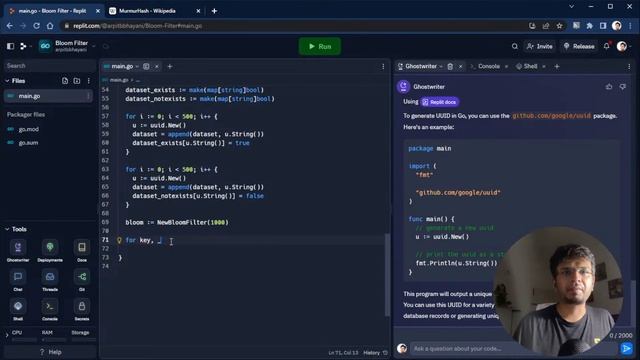The height and width of the screenshot is (360, 640).
Task: Focus the sidebar Search field
Action: (50, 66)
